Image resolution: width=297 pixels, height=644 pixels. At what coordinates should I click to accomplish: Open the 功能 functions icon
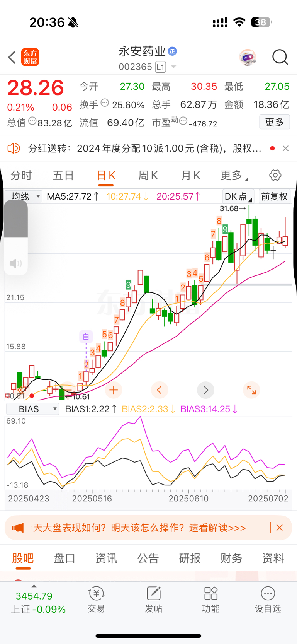(x=210, y=600)
